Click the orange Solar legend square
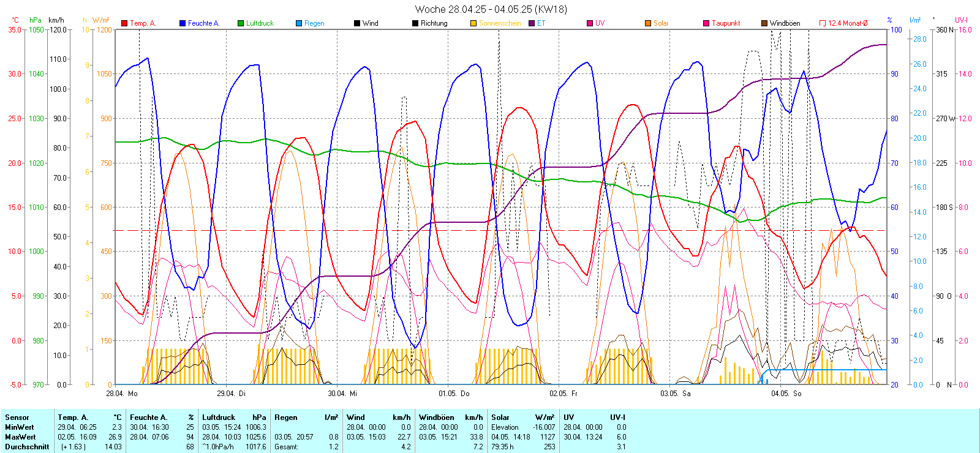 click(648, 23)
